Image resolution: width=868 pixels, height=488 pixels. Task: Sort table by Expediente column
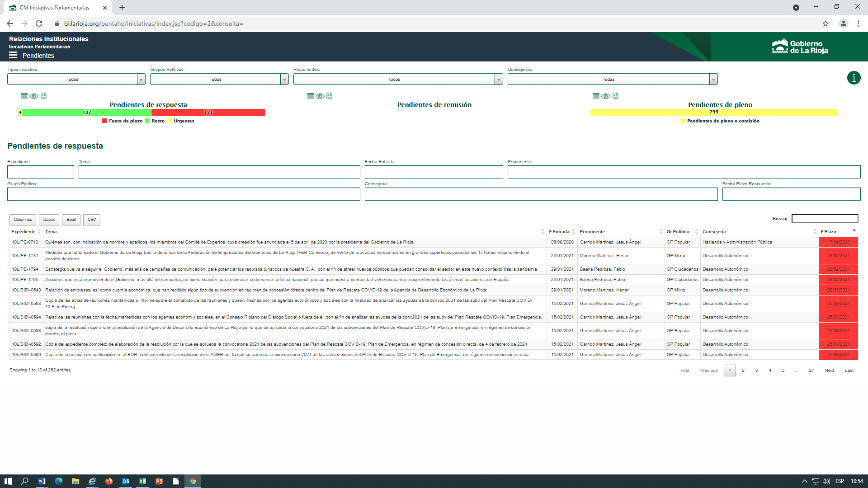coord(26,232)
